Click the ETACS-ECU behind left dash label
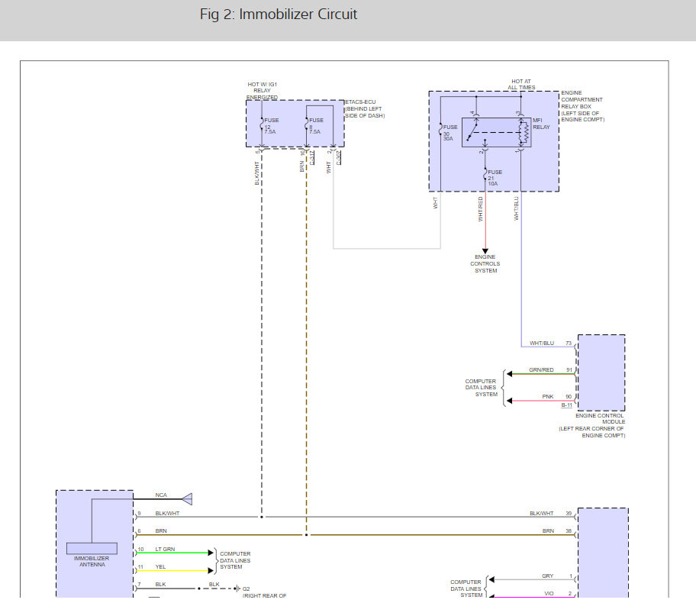 (x=365, y=109)
